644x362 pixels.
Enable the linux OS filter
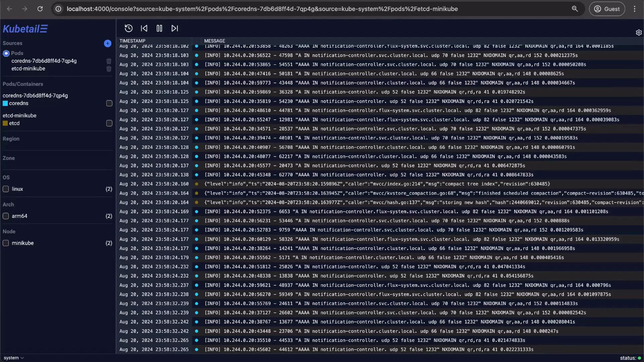pos(6,189)
